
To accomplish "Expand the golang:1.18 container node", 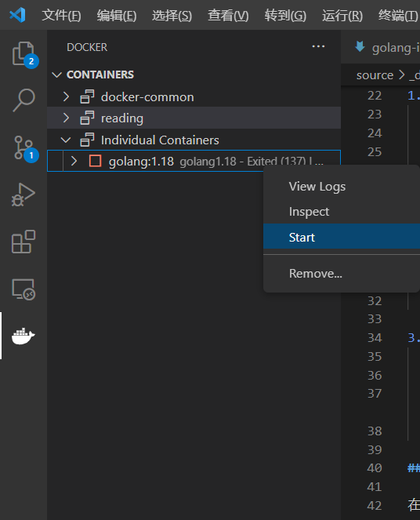I will 74,161.
